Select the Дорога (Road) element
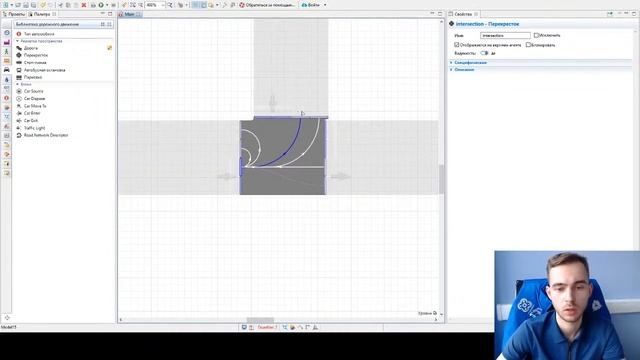Image resolution: width=640 pixels, height=360 pixels. click(31, 48)
